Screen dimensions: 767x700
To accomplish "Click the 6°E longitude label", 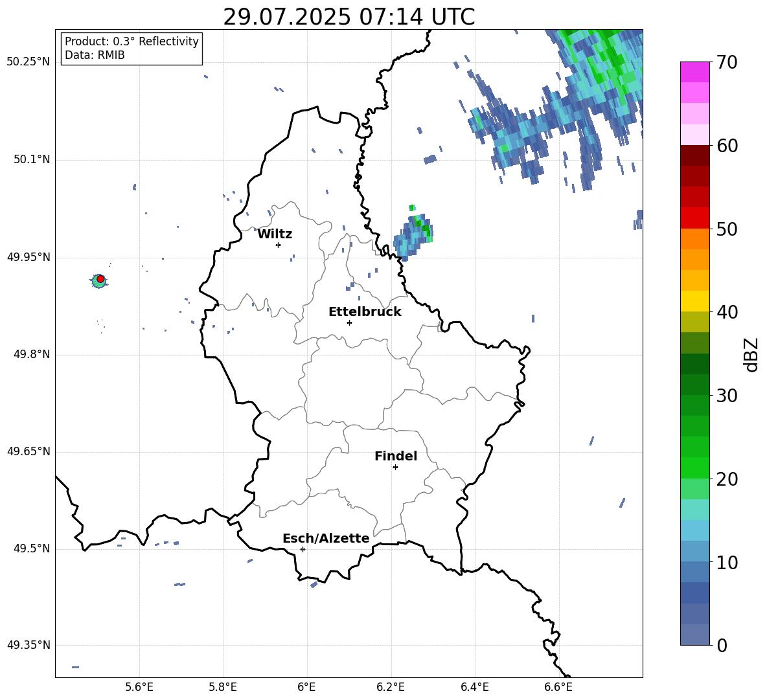I will click(x=306, y=687).
